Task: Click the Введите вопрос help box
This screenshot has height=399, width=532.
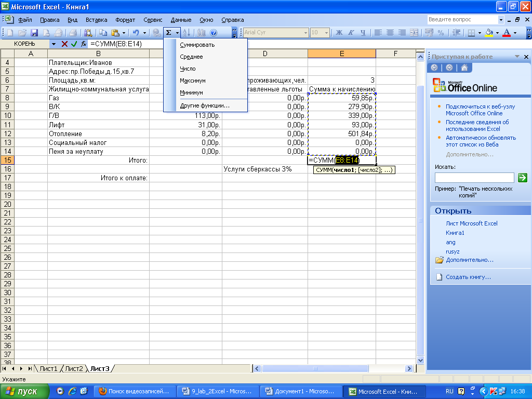Action: tap(463, 20)
